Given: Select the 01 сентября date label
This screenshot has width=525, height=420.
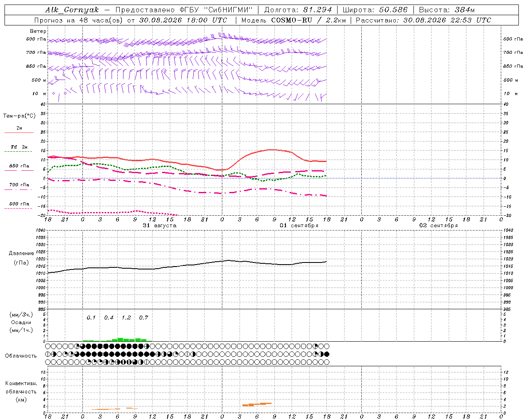Looking at the screenshot, I should 299,226.
